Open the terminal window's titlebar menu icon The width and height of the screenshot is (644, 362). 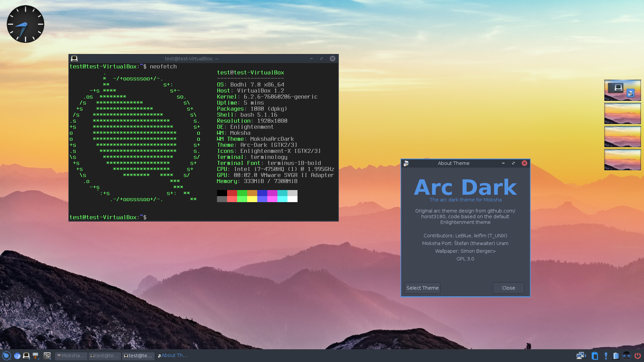(74, 59)
